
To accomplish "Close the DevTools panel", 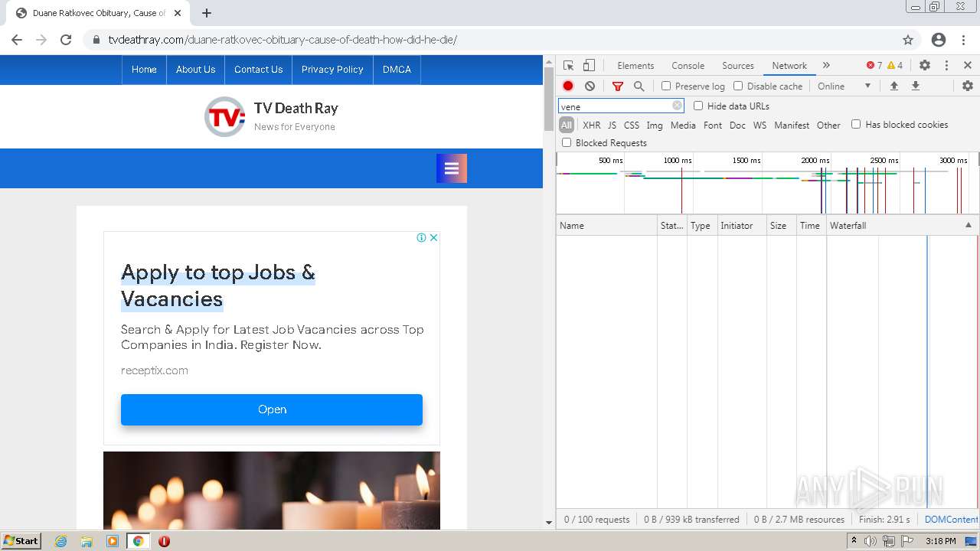I will coord(968,66).
